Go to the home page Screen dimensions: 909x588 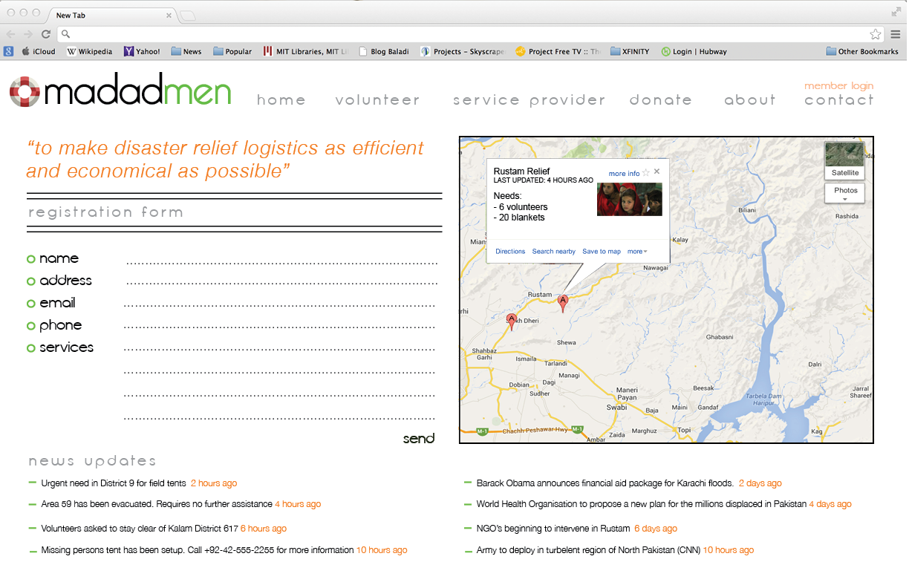tap(281, 99)
